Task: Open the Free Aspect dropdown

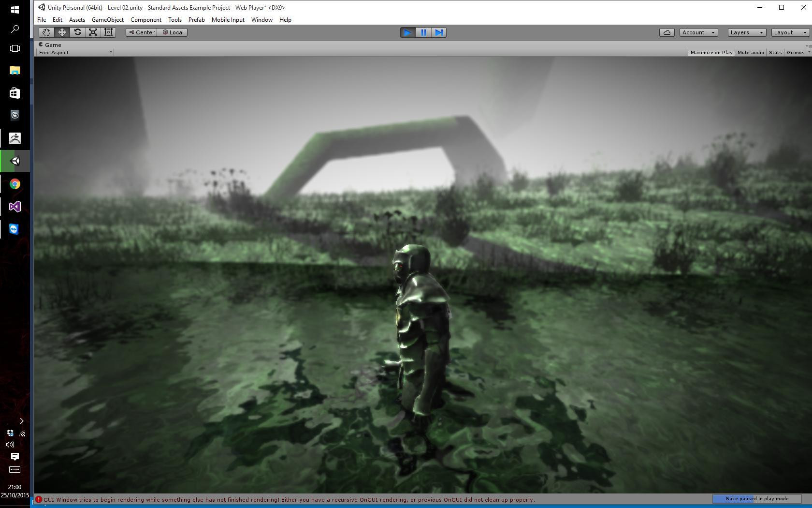Action: click(75, 52)
